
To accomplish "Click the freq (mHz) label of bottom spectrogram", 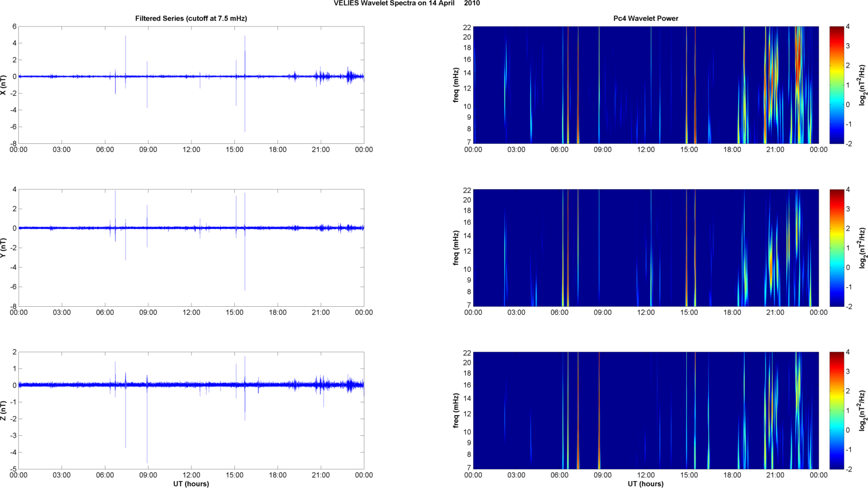I will [456, 411].
